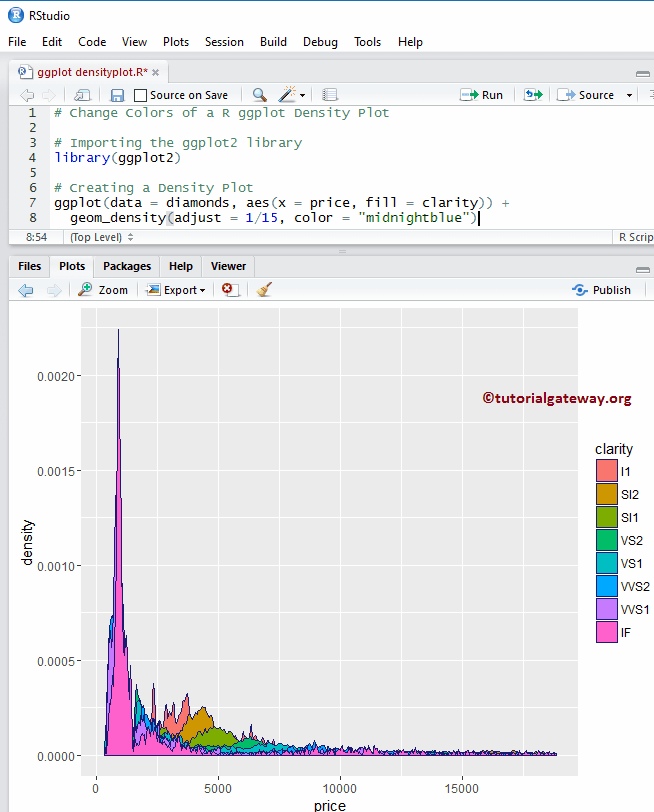Click the 'density' y-axis label

pyautogui.click(x=27, y=542)
